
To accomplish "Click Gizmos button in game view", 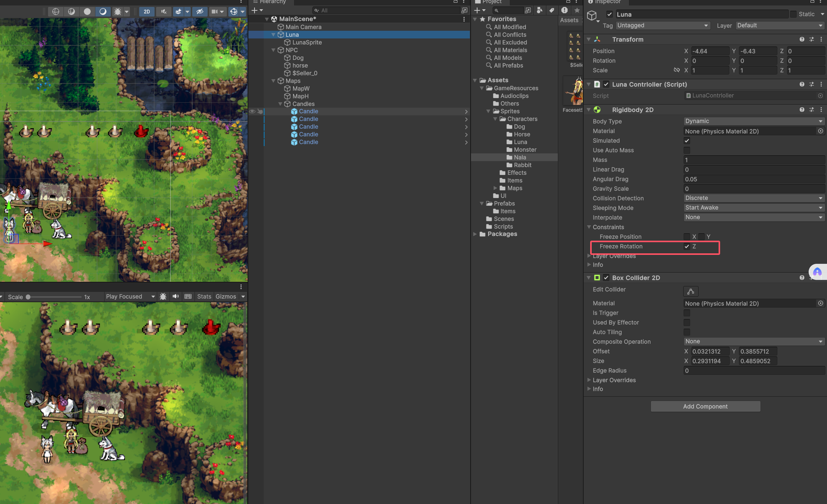I will click(x=226, y=296).
